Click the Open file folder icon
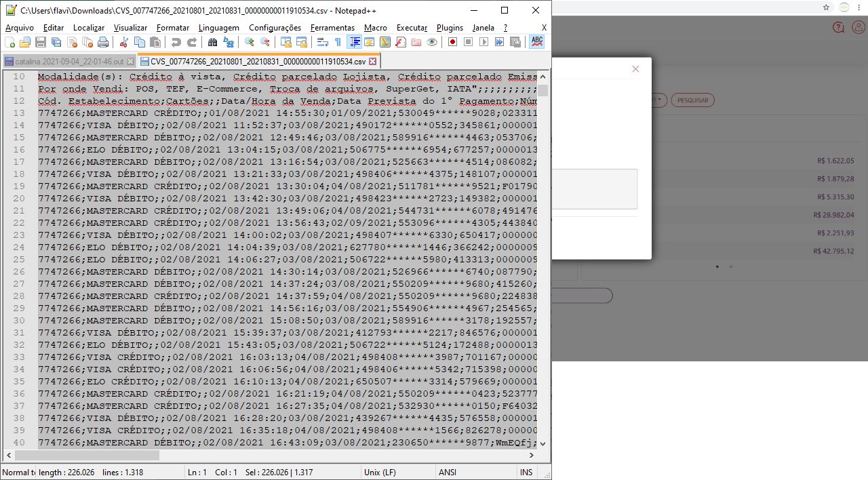This screenshot has height=480, width=868. coord(25,42)
